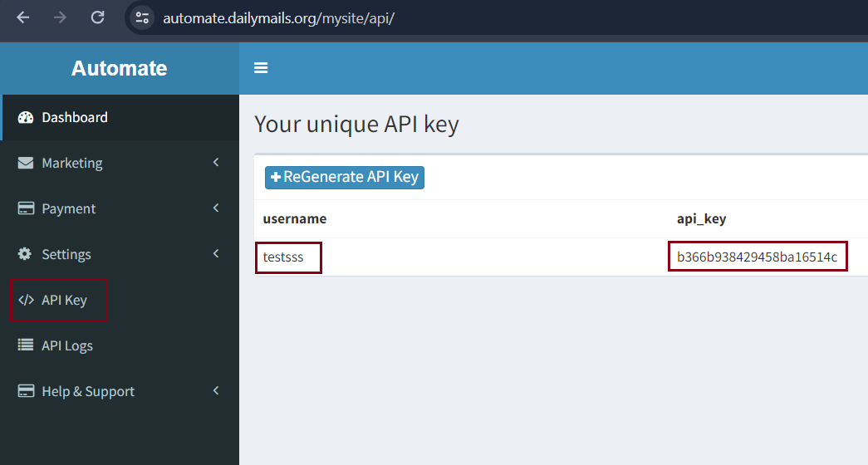Click the API Key code brackets icon
This screenshot has width=868, height=465.
26,300
